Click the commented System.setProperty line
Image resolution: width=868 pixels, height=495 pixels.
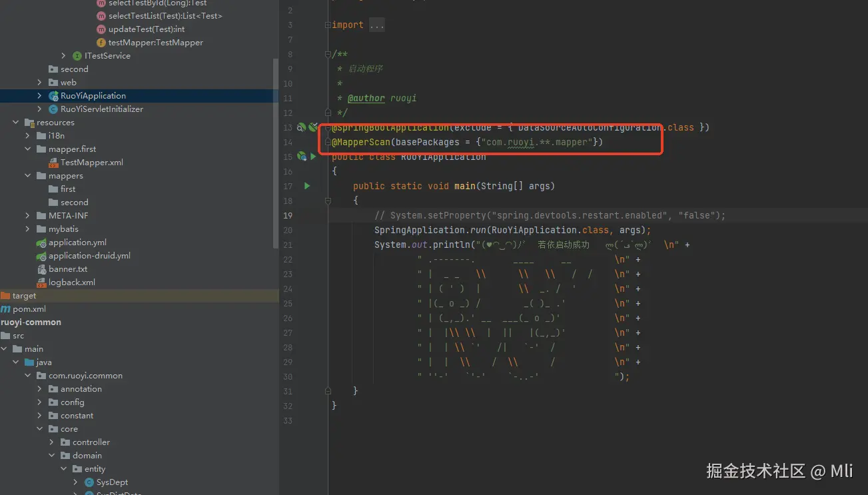tap(550, 215)
